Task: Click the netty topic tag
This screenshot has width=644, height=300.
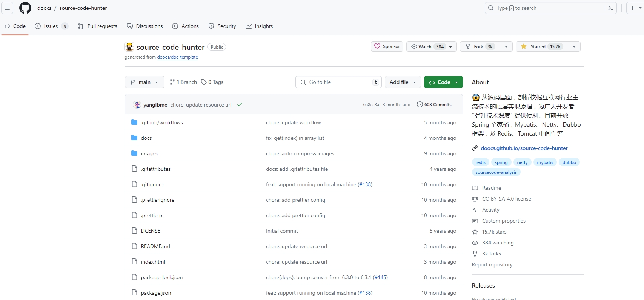Action: tap(522, 162)
